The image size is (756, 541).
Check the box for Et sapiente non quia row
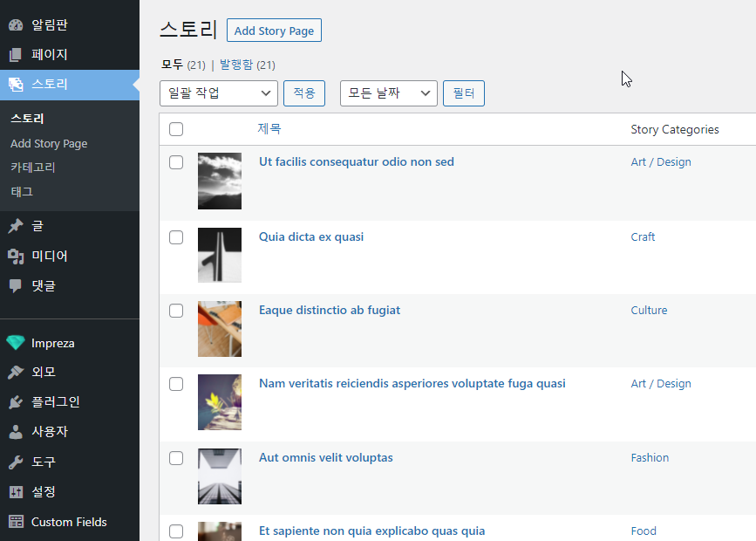(176, 531)
